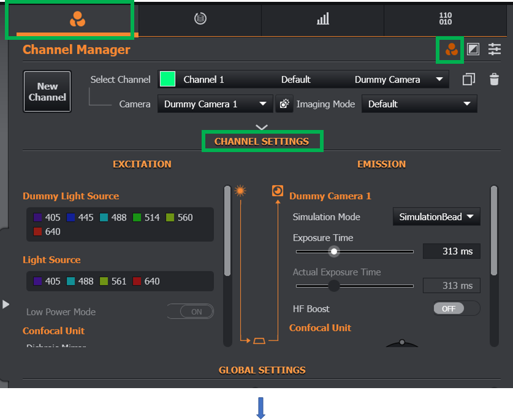Delete channel using trash icon
513x420 pixels.
click(x=494, y=79)
